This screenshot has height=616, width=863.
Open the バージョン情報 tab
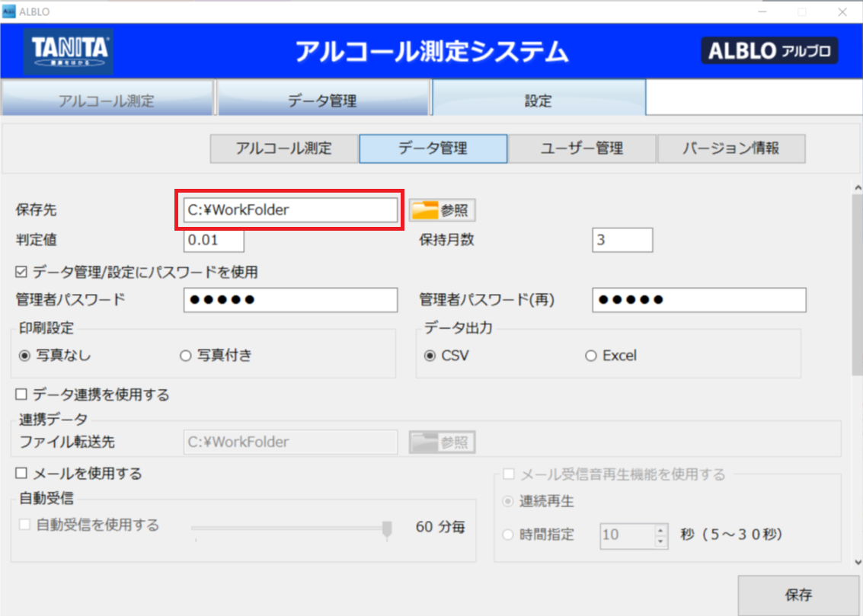pyautogui.click(x=730, y=148)
